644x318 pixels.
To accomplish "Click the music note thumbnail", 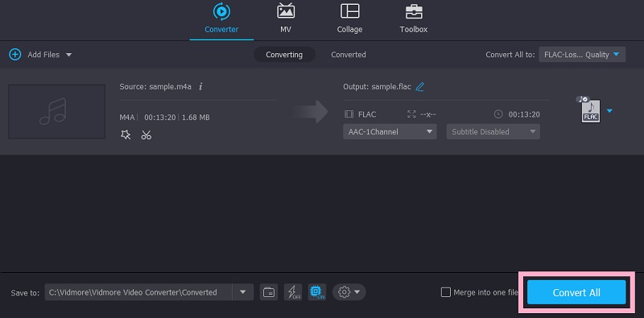I will tap(56, 111).
